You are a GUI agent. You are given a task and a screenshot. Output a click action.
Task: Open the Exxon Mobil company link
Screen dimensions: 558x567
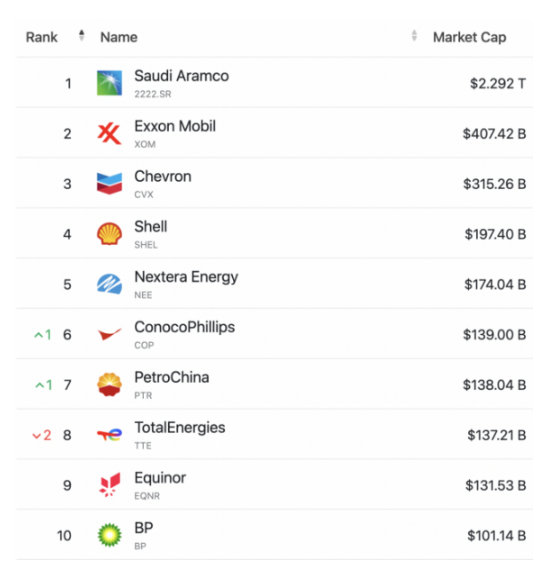175,126
